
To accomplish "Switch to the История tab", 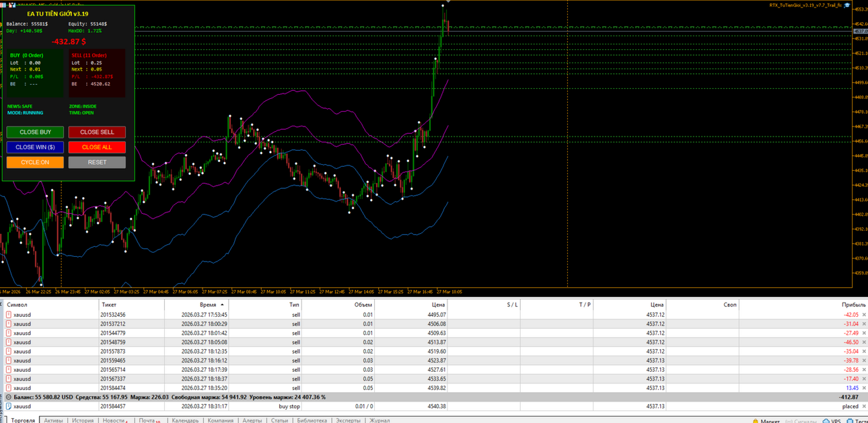I will 83,420.
